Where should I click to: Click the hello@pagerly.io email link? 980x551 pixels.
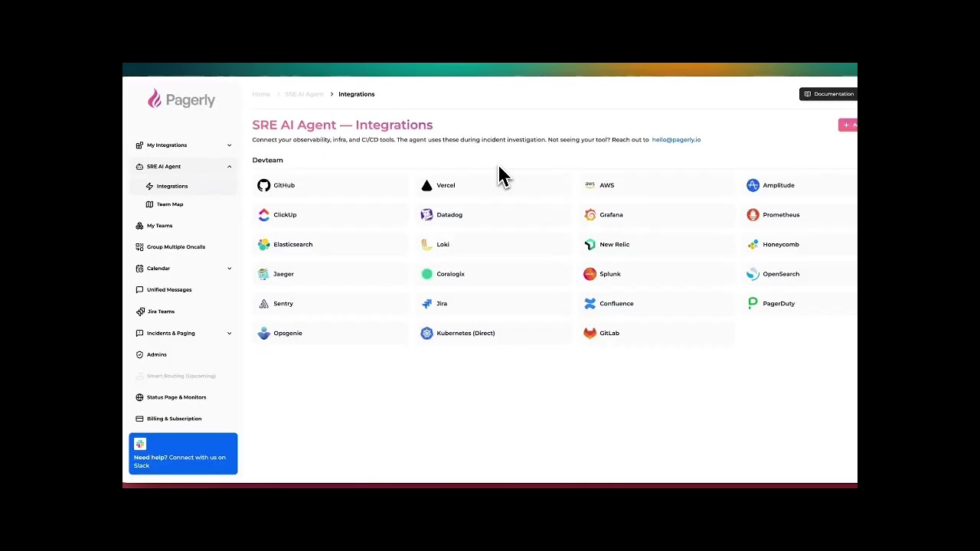[x=676, y=140]
